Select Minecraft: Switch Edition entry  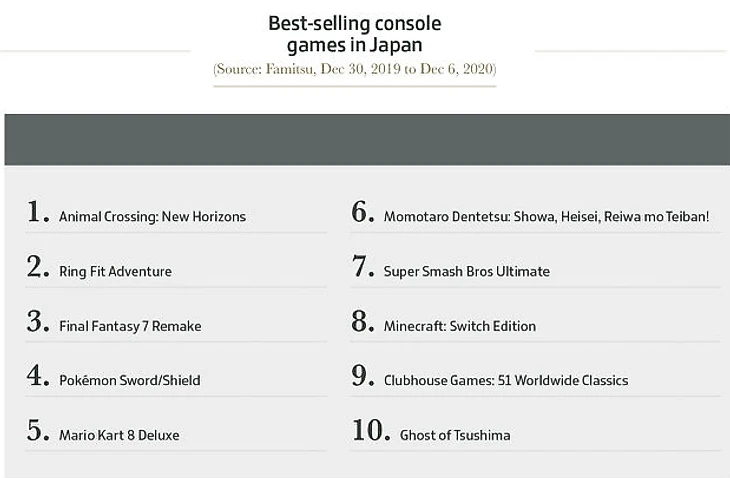tap(459, 325)
